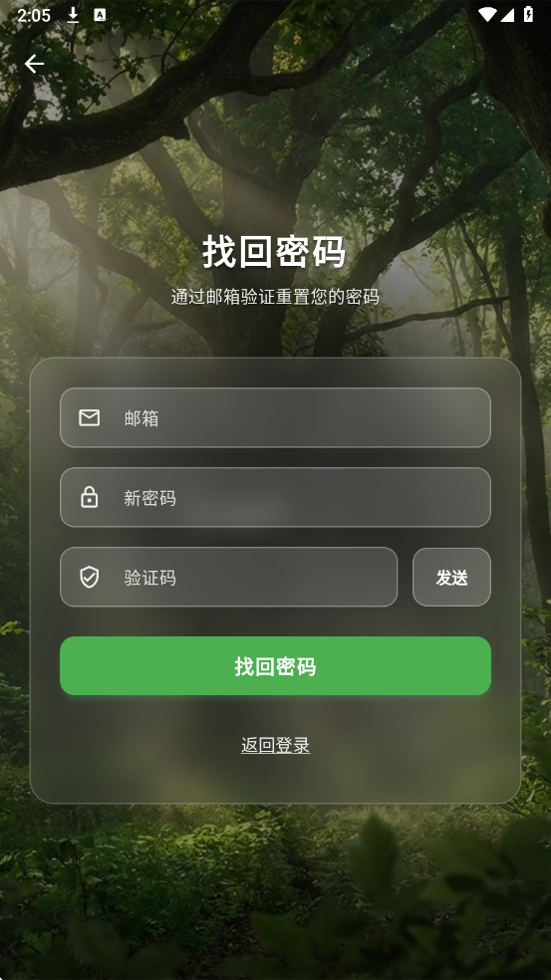The height and width of the screenshot is (980, 551).
Task: Click the shield checkmark icon beside 验证码
Action: [90, 577]
